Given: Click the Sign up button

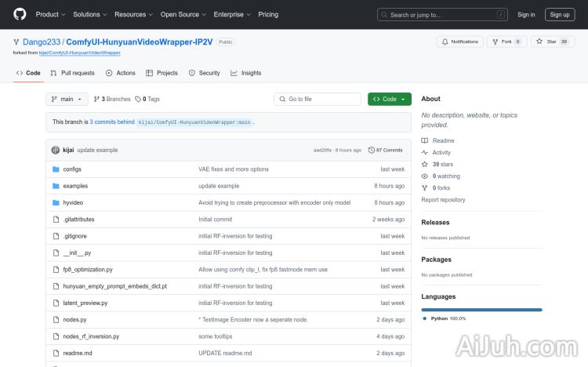Looking at the screenshot, I should point(560,14).
